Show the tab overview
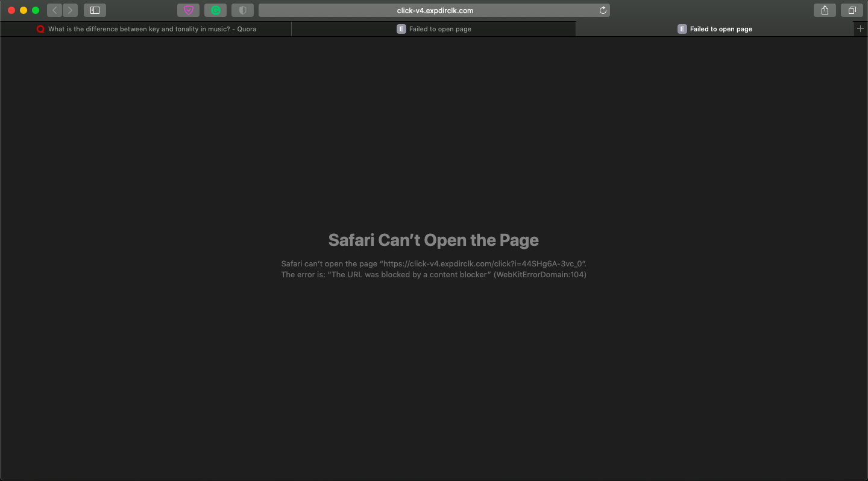 852,10
